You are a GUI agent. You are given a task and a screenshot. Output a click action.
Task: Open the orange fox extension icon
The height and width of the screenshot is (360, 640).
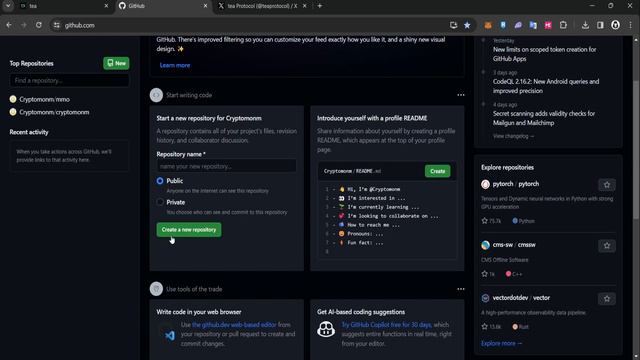coord(488,25)
